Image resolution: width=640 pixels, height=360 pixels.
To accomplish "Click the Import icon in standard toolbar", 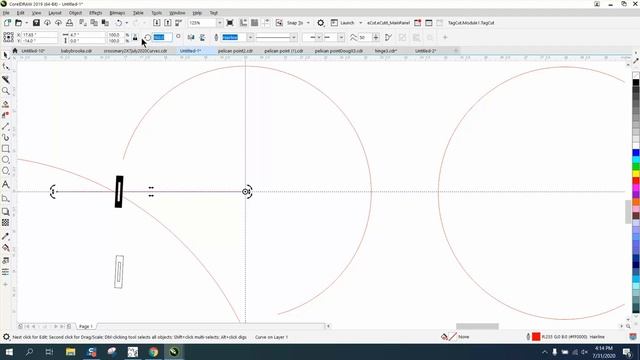I will pos(156,23).
